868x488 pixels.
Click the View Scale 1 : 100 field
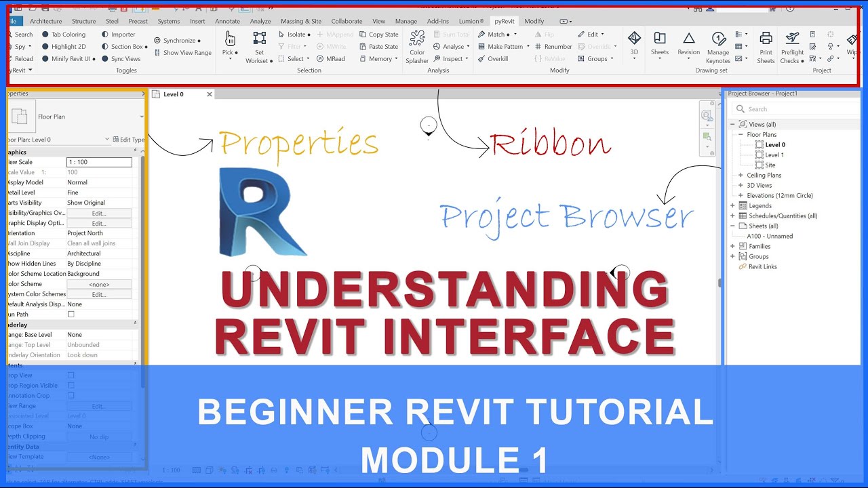(99, 162)
